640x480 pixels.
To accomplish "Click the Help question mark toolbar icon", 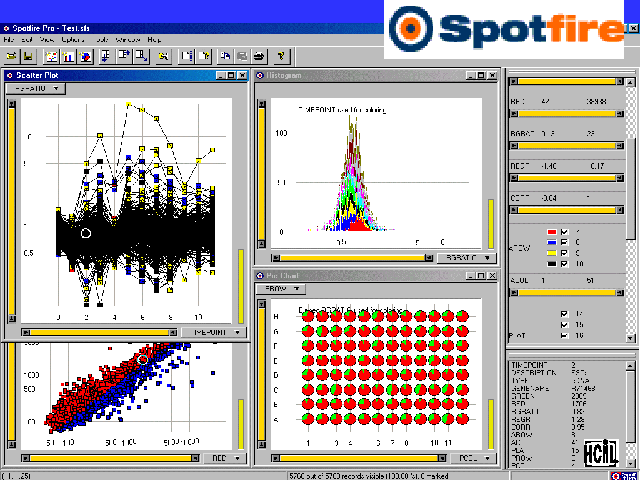I will (283, 54).
